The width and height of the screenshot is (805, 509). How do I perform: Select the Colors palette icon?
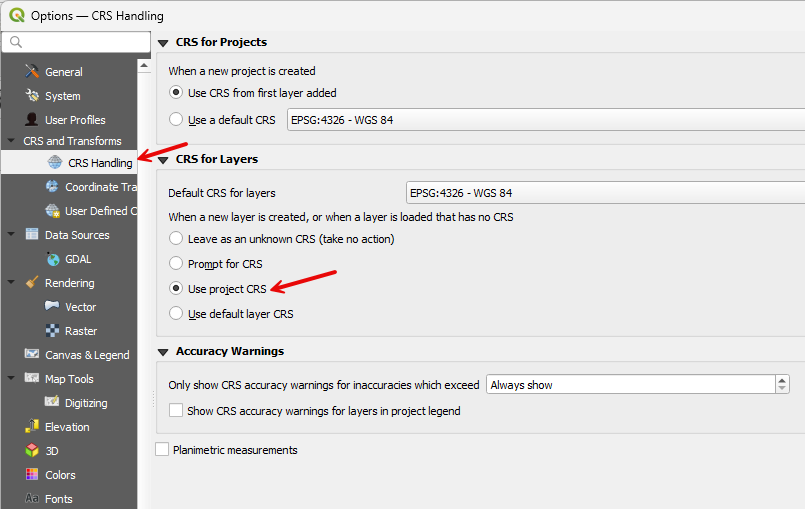click(32, 475)
